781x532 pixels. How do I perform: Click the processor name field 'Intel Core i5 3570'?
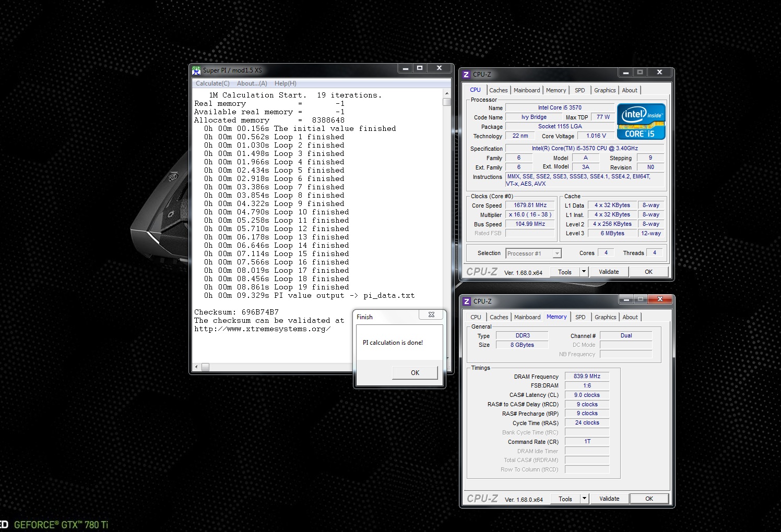click(560, 107)
